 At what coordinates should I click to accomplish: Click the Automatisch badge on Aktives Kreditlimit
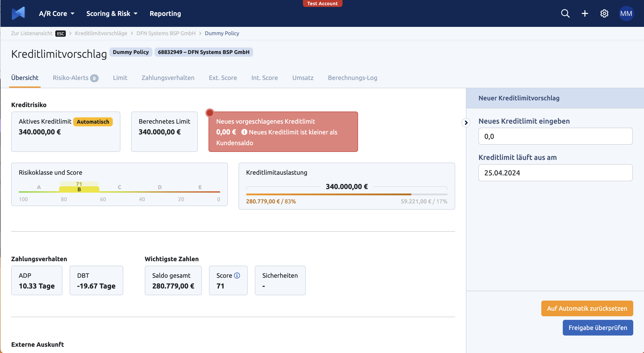93,122
